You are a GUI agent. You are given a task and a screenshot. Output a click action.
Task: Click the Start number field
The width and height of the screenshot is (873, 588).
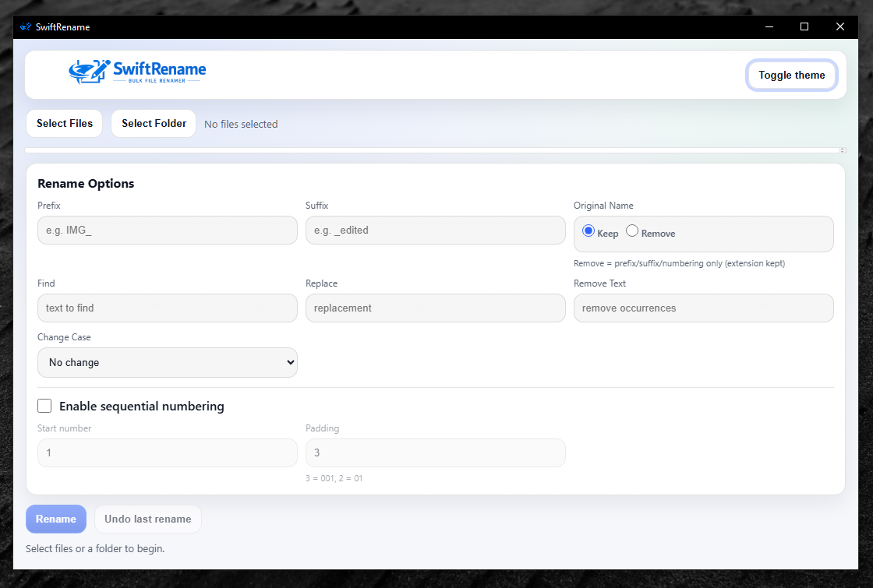168,452
